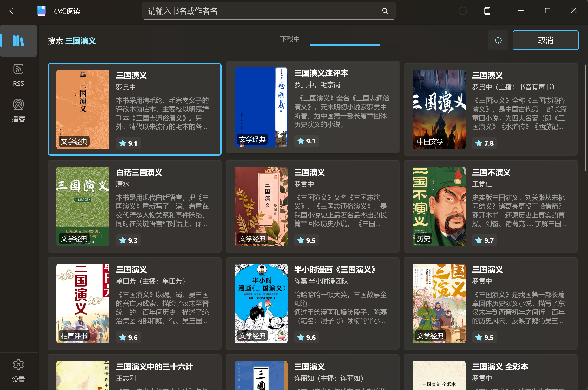Open the 经典珍藏版 illustrated 三国演义 cover
This screenshot has height=390, width=588.
pyautogui.click(x=439, y=303)
